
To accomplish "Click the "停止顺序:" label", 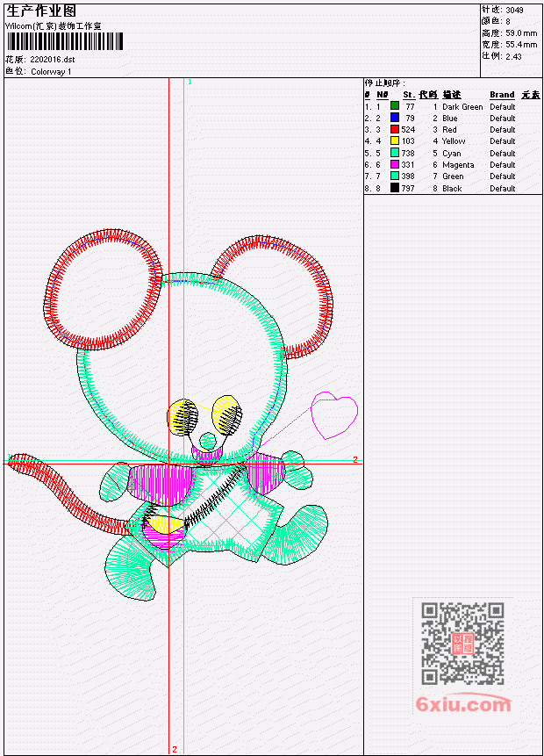I will tap(384, 83).
